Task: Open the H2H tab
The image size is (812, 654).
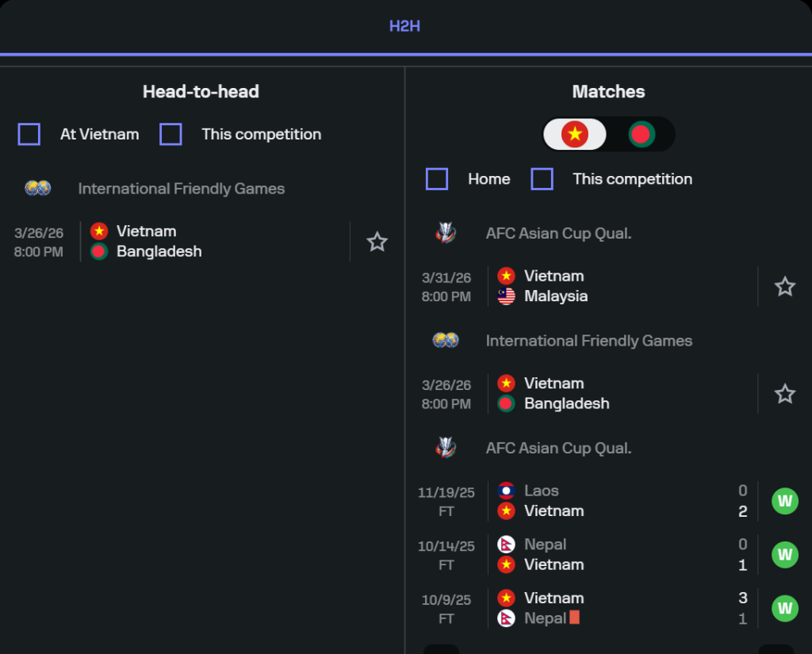Action: click(404, 26)
